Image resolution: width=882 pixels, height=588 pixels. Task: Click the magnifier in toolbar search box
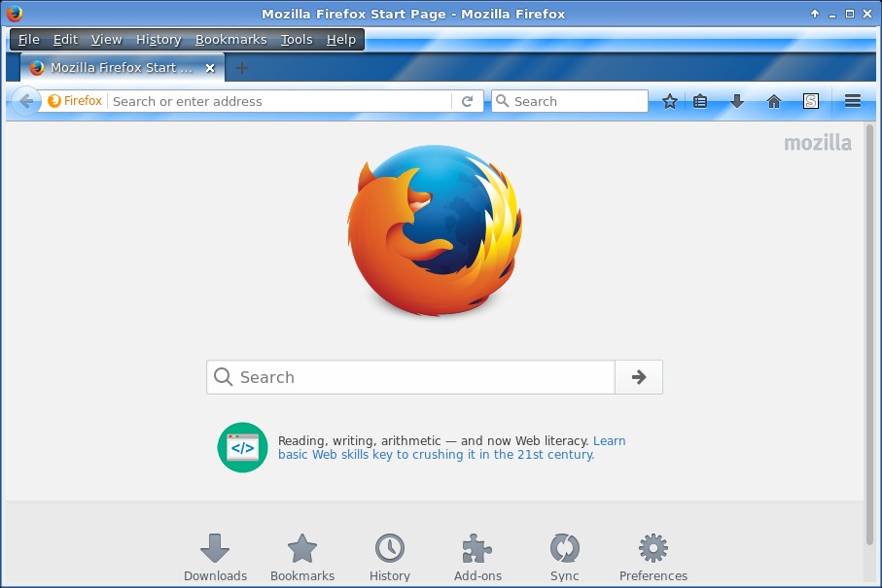pos(503,101)
